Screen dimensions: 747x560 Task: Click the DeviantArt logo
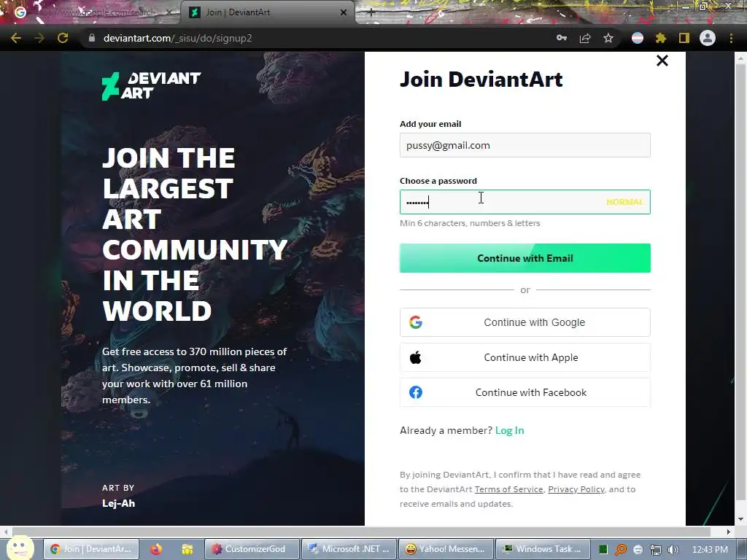(x=152, y=86)
